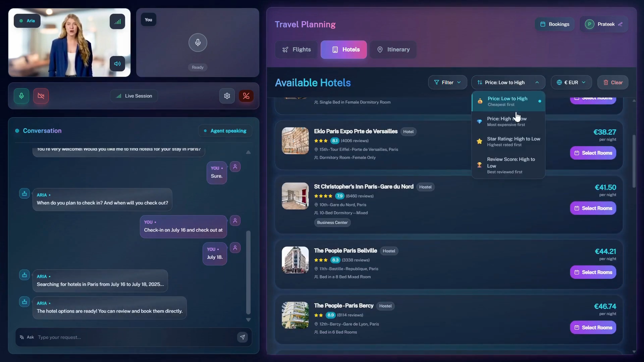
Task: Open session settings gear icon
Action: [227, 96]
